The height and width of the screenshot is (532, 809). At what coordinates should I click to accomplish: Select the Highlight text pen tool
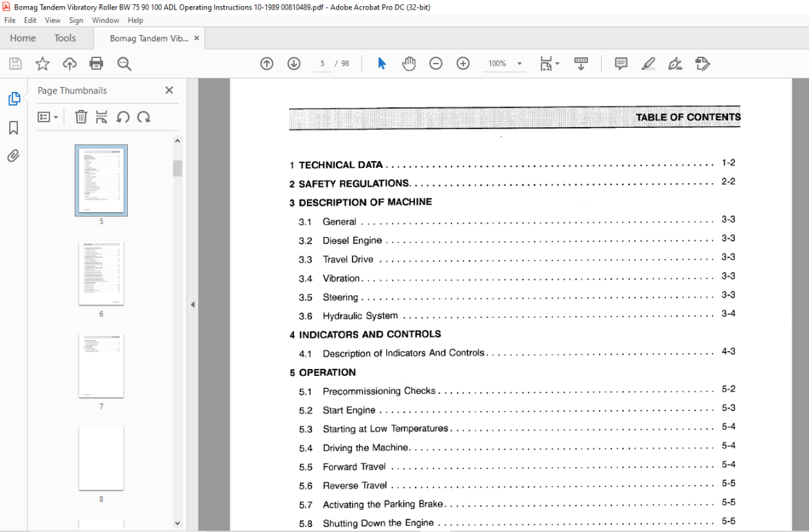point(648,64)
